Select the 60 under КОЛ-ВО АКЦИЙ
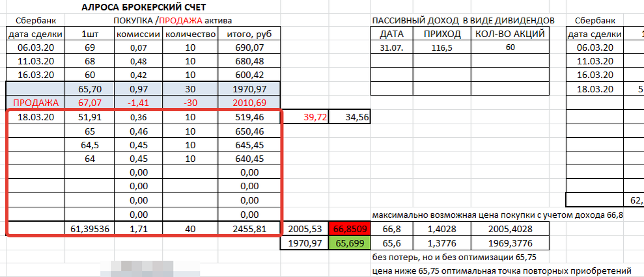This screenshot has height=277, width=644. coord(510,47)
